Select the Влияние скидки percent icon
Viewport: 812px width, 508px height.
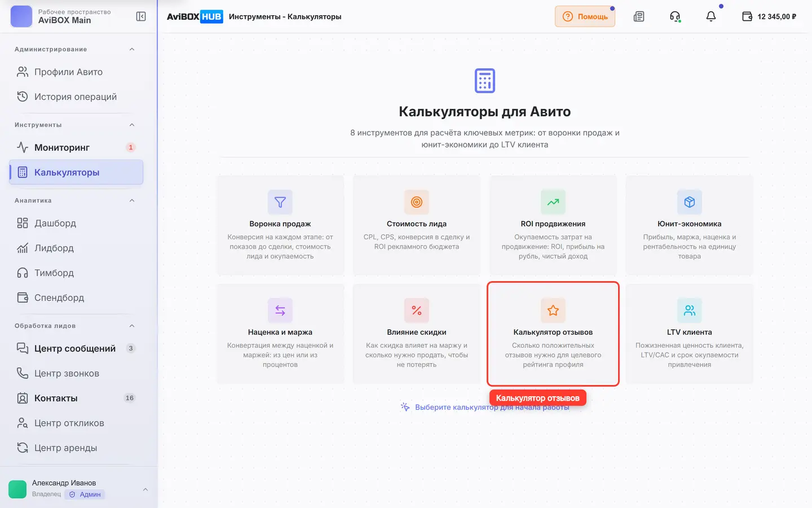pos(417,310)
